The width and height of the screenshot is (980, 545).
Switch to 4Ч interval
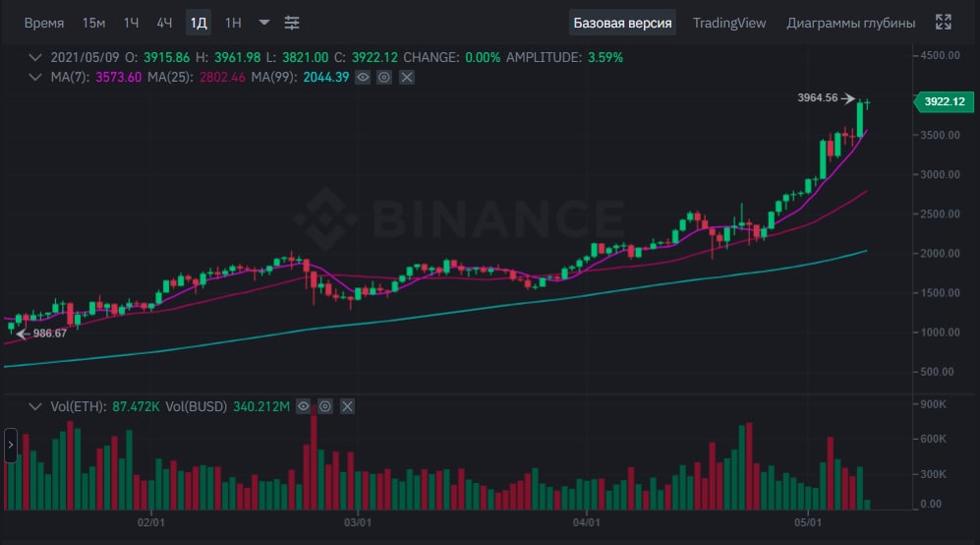164,24
